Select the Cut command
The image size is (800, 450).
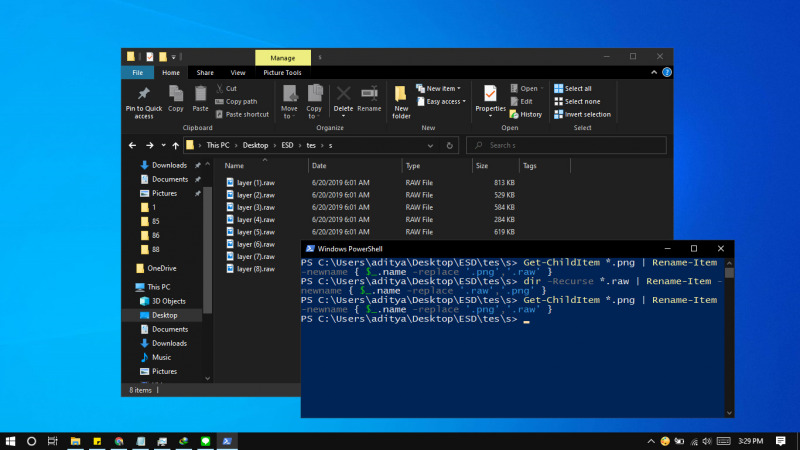(226, 88)
